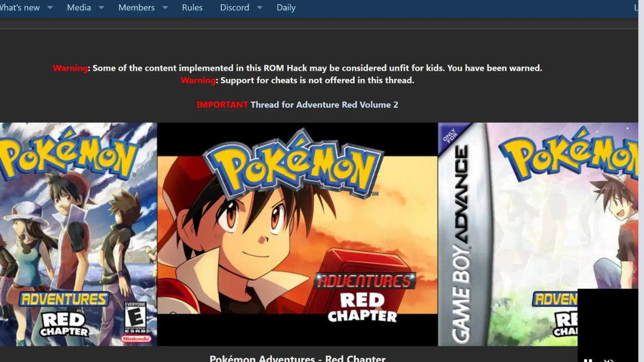644x362 pixels.
Task: Expand the What's new dropdown arrow
Action: [x=50, y=8]
